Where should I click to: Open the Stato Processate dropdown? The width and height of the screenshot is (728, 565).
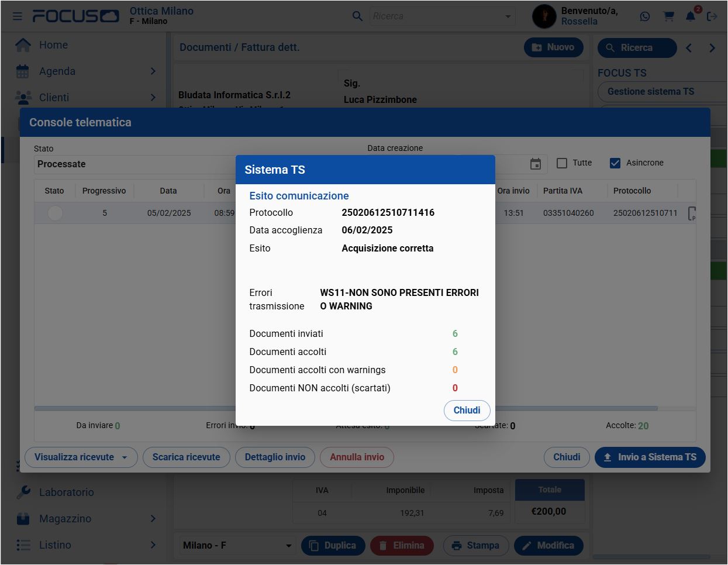pyautogui.click(x=134, y=164)
